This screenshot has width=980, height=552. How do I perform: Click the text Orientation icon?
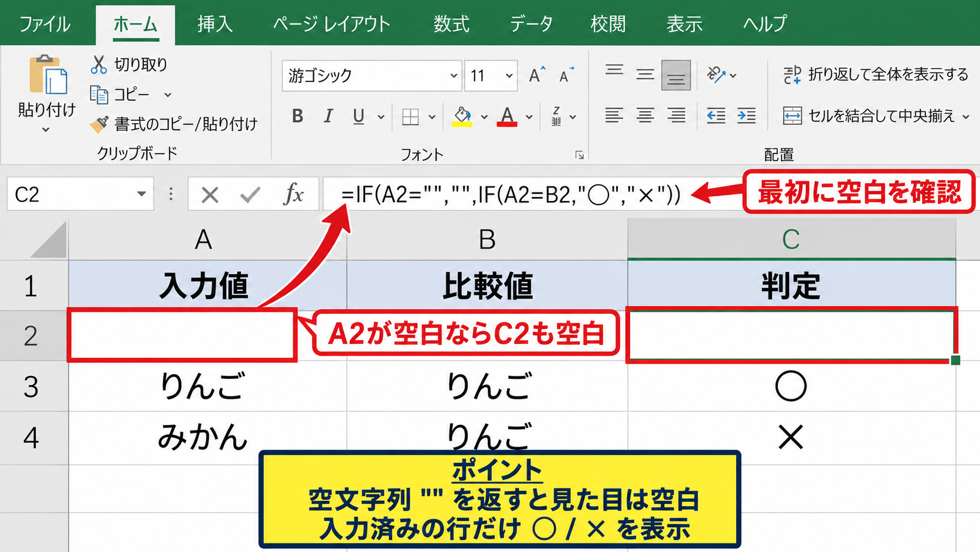[x=716, y=74]
